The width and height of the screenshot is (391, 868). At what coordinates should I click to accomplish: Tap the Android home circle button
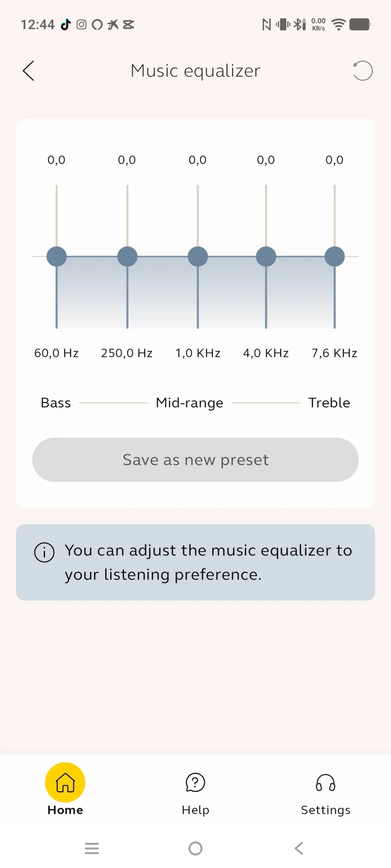[x=195, y=848]
